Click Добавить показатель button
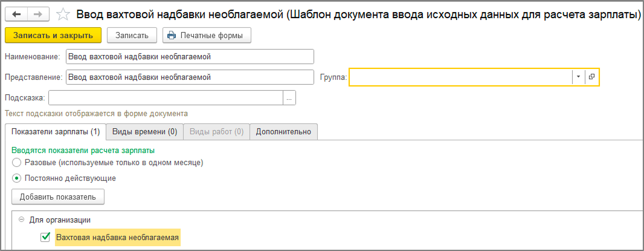 [58, 197]
